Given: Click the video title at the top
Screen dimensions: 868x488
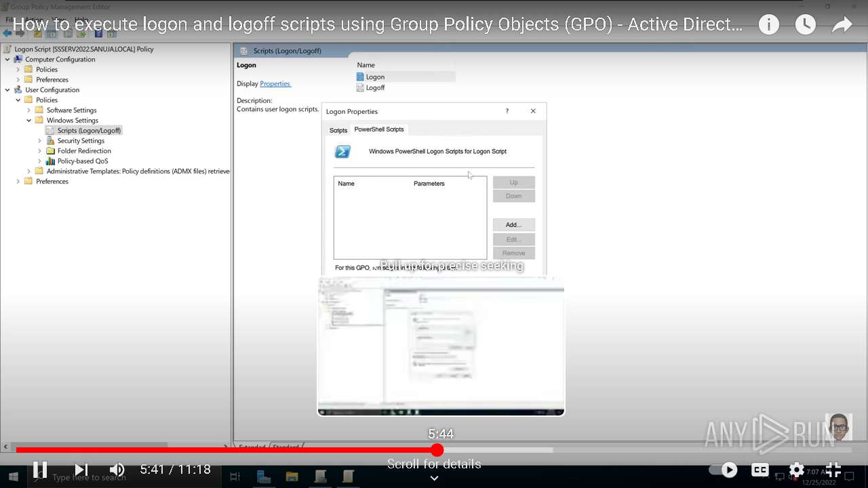Looking at the screenshot, I should coord(378,25).
